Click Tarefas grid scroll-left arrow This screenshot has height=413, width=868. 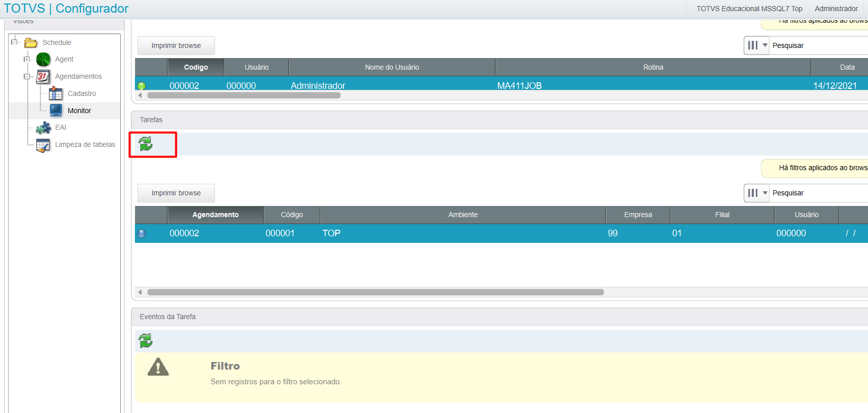click(x=140, y=292)
